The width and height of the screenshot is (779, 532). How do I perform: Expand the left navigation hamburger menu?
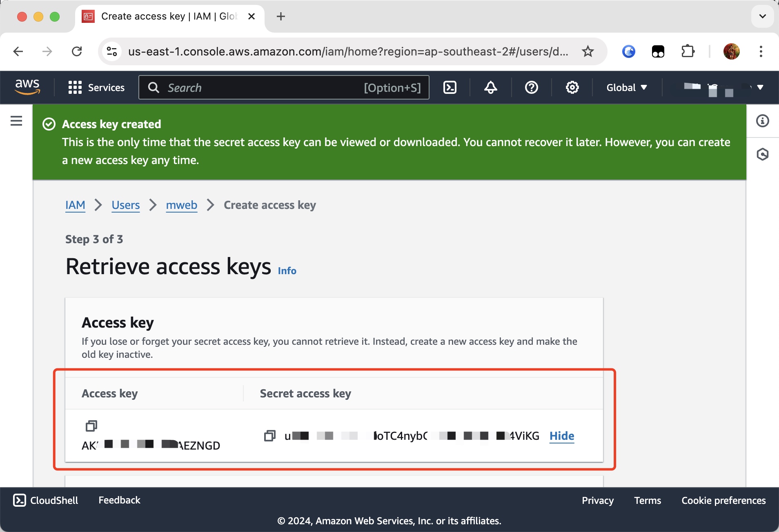tap(16, 121)
